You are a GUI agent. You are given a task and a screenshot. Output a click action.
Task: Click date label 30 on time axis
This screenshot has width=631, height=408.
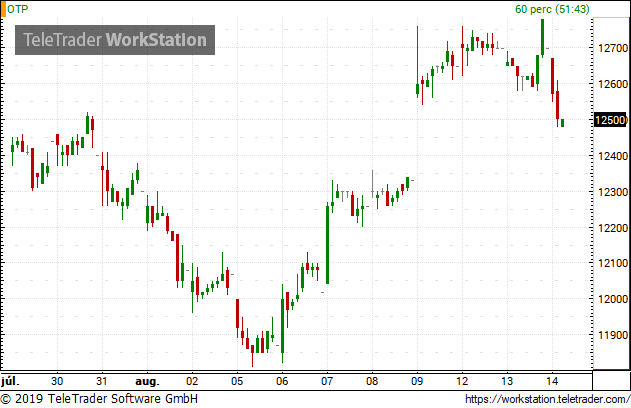tap(57, 381)
